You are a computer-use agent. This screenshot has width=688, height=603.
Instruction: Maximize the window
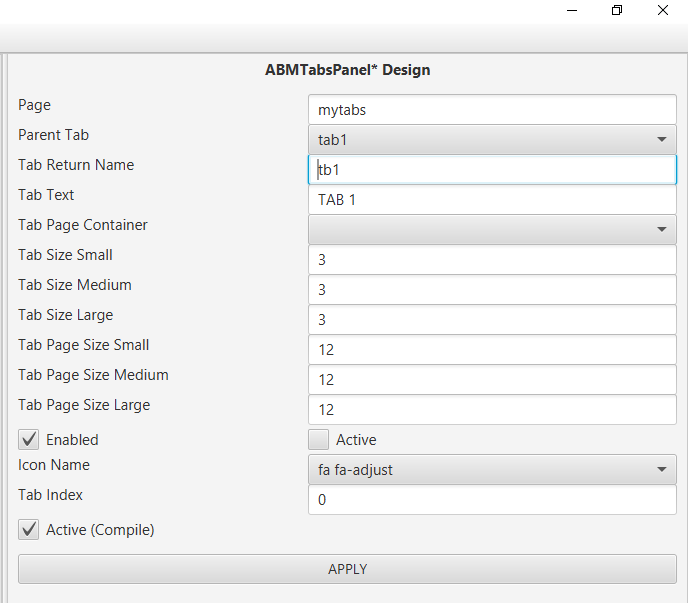tap(617, 10)
